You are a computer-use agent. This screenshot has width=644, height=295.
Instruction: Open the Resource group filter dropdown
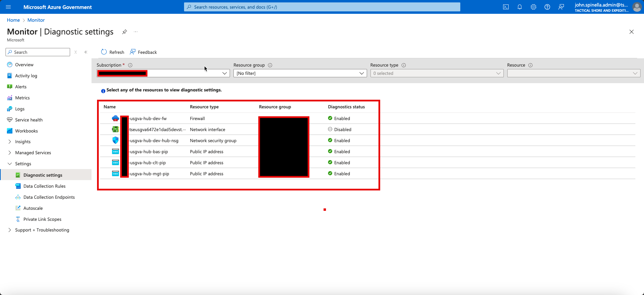click(300, 73)
